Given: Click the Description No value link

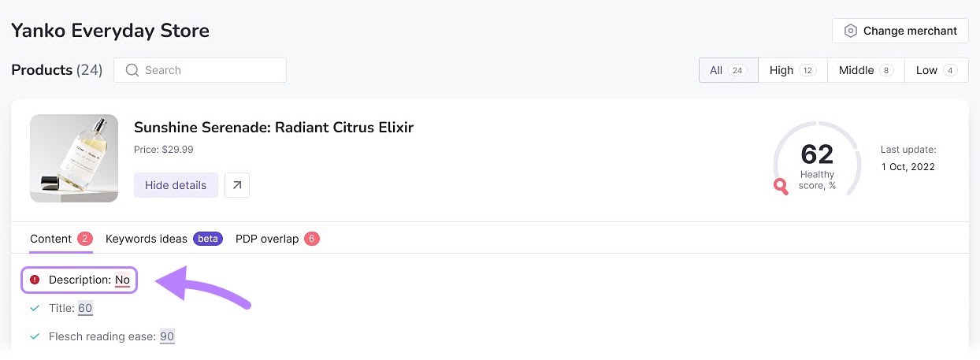Looking at the screenshot, I should coord(122,280).
